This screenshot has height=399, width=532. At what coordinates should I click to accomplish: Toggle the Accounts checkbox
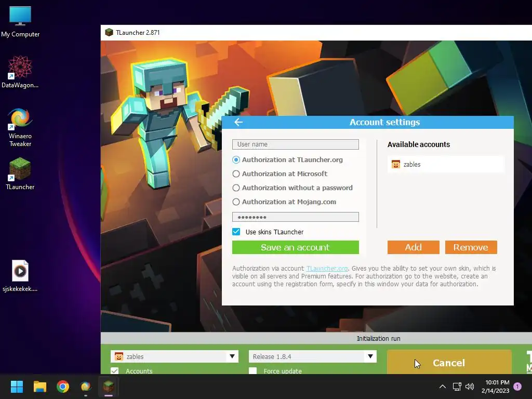tap(115, 371)
